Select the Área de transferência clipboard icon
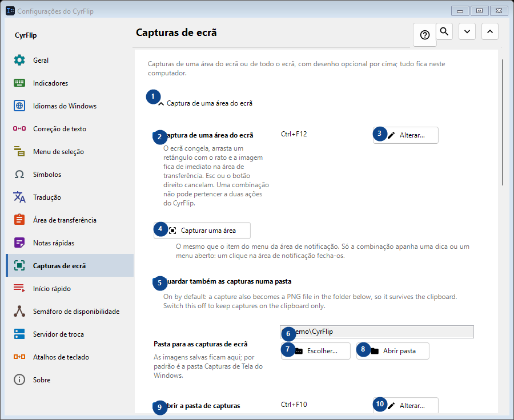This screenshot has height=420, width=514. [x=19, y=220]
